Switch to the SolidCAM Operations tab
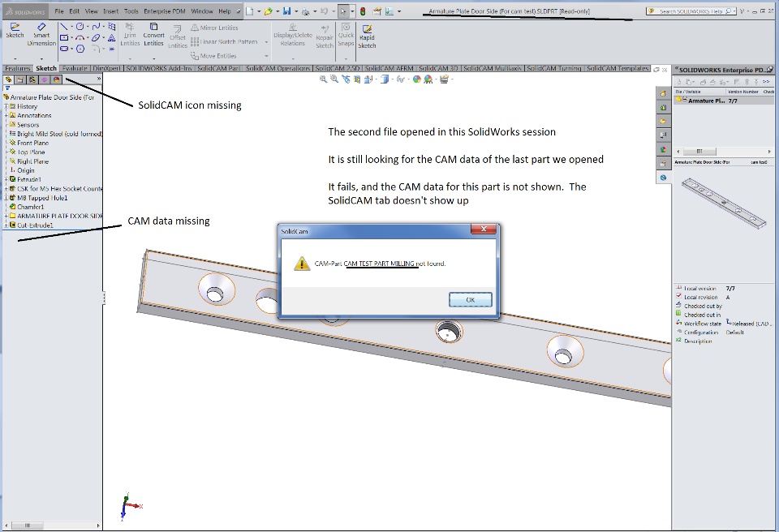The width and height of the screenshot is (779, 532). click(278, 69)
